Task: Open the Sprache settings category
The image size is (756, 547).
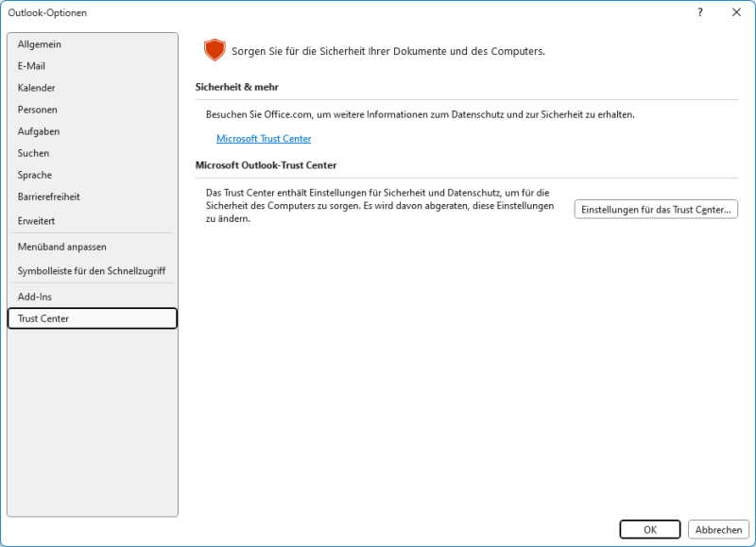Action: [x=35, y=175]
